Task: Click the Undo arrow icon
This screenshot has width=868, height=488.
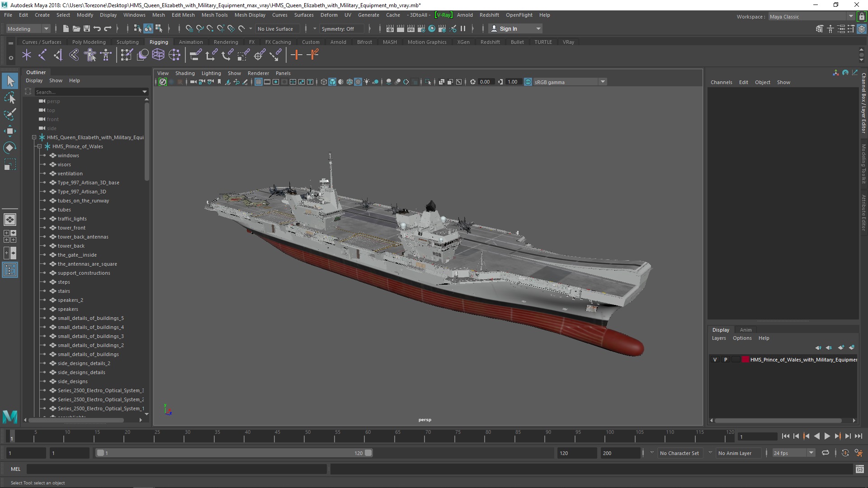Action: point(97,28)
